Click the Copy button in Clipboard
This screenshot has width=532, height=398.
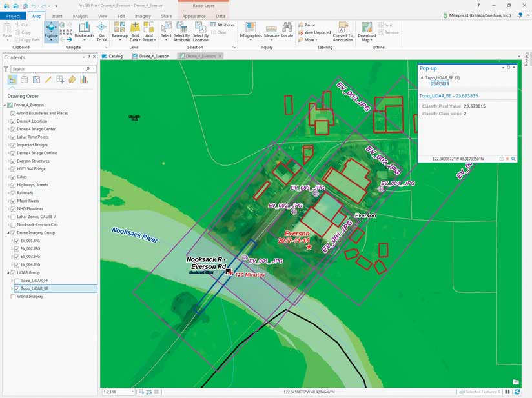click(23, 32)
